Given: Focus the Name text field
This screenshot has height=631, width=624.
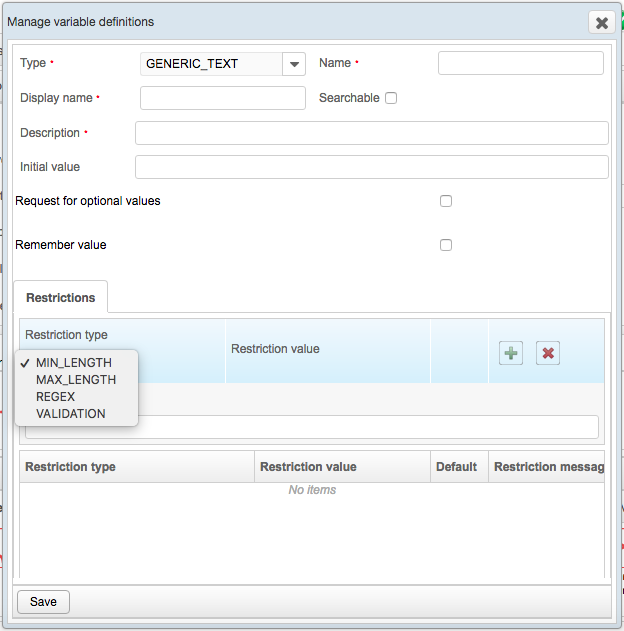Looking at the screenshot, I should (x=521, y=63).
